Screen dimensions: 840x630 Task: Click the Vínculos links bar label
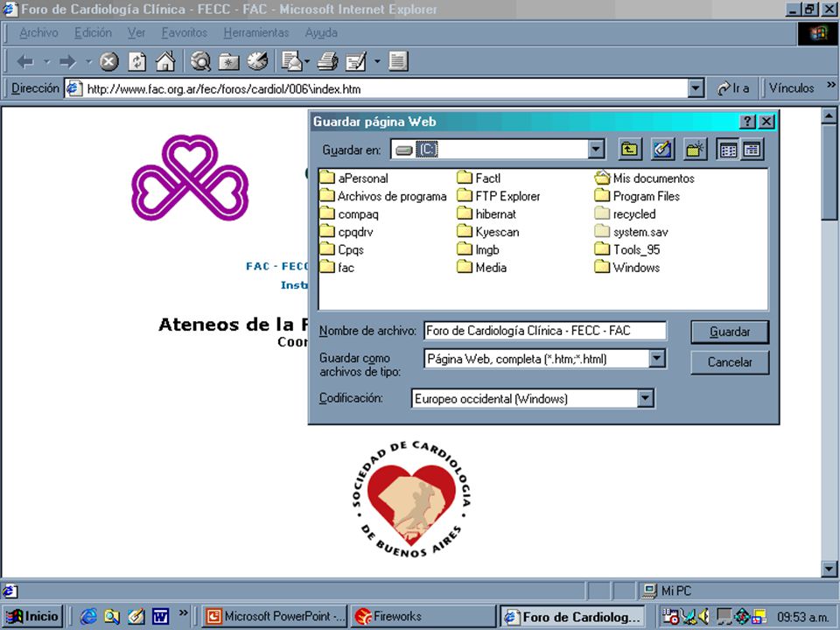(791, 87)
